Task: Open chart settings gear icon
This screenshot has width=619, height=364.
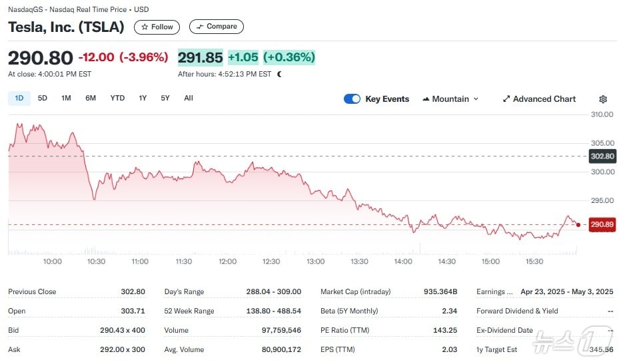Action: (x=603, y=99)
